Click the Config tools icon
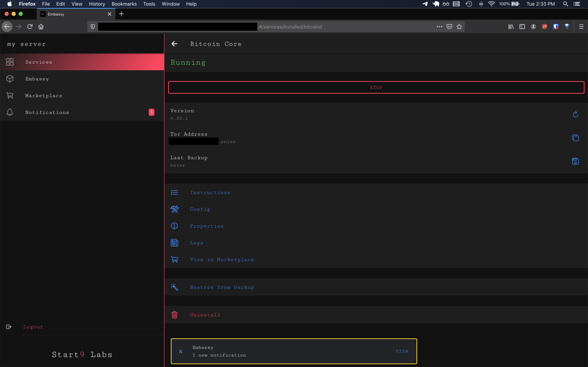The width and height of the screenshot is (588, 367). [174, 209]
